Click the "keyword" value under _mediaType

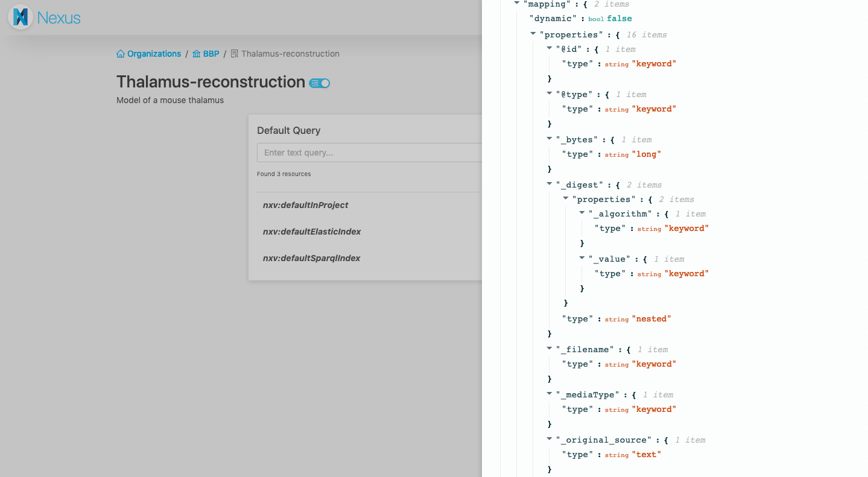[654, 409]
